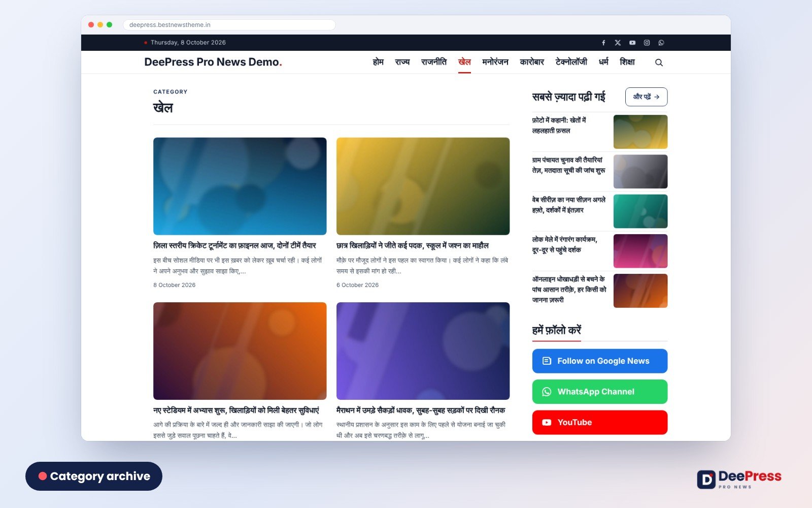This screenshot has width=812, height=508.
Task: Click the 6 October 2026 article date
Action: [357, 285]
